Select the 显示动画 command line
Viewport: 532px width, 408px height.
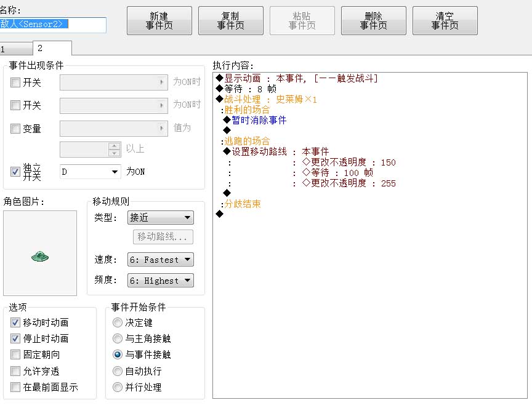[297, 79]
